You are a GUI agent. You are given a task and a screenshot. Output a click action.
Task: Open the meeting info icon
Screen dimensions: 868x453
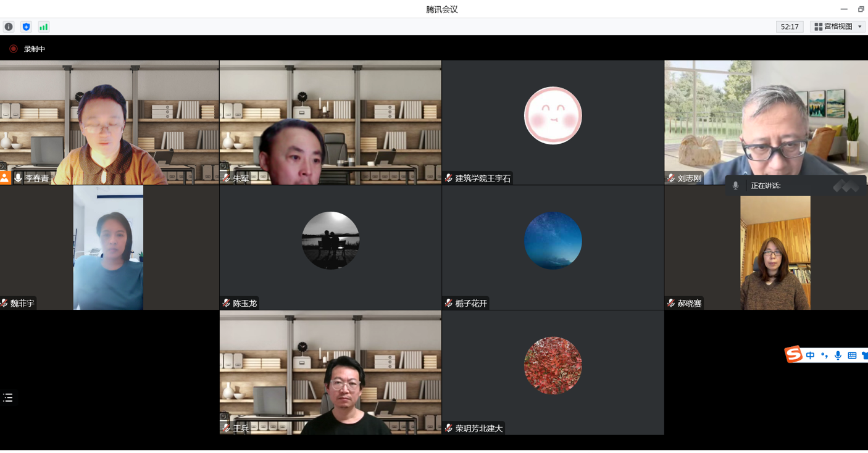tap(9, 27)
